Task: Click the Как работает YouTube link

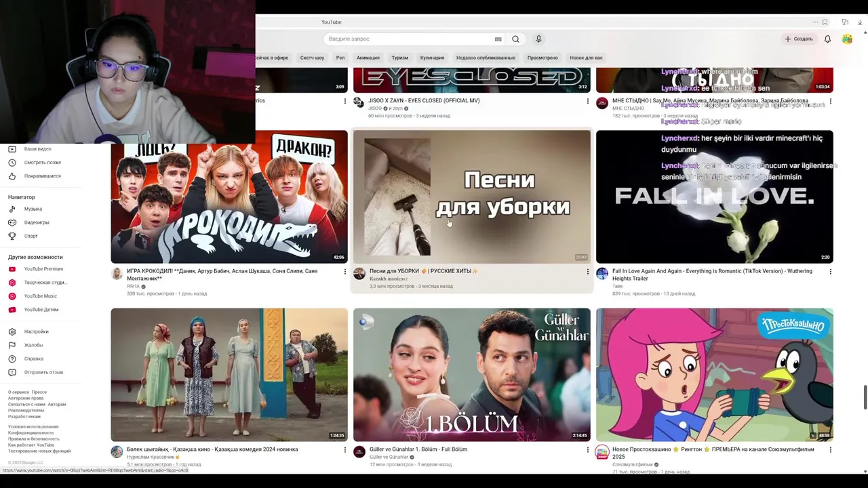Action: click(31, 445)
